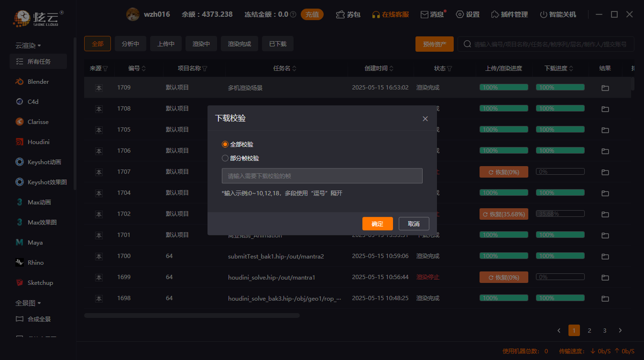Open the 来源 column filter

(x=105, y=68)
